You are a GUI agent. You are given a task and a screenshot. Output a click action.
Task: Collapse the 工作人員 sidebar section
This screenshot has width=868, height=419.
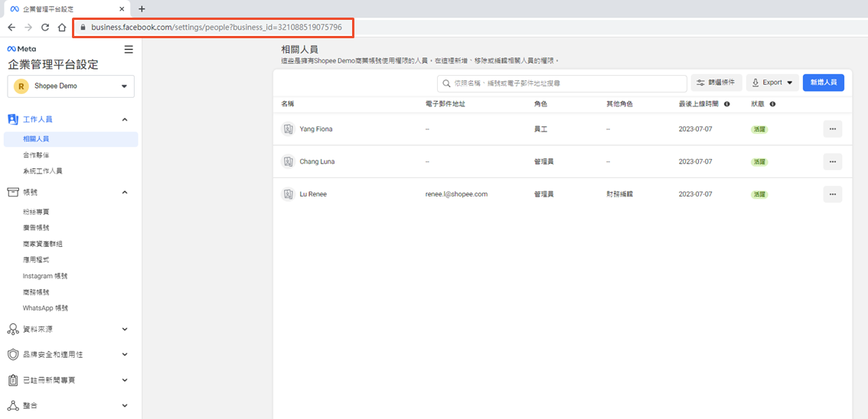coord(125,119)
